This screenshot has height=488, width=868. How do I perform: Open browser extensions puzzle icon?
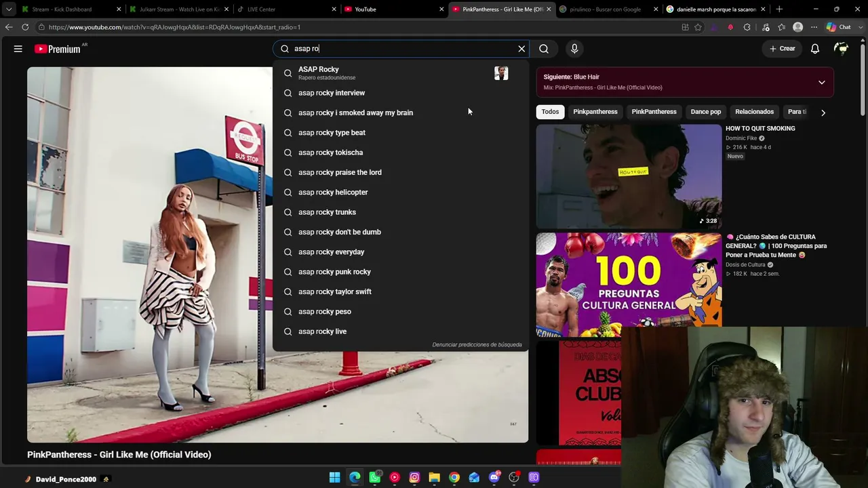747,27
